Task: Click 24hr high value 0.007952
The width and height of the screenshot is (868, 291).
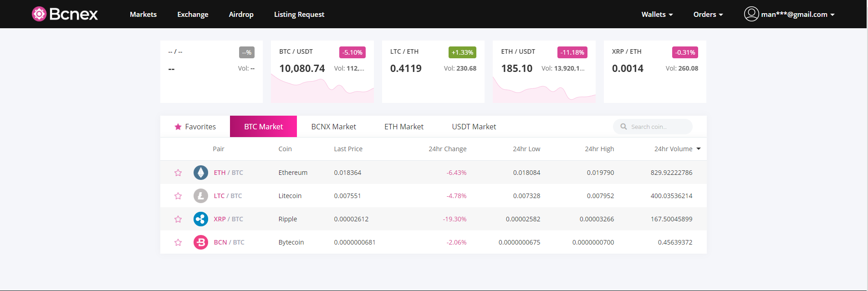Action: (x=600, y=196)
